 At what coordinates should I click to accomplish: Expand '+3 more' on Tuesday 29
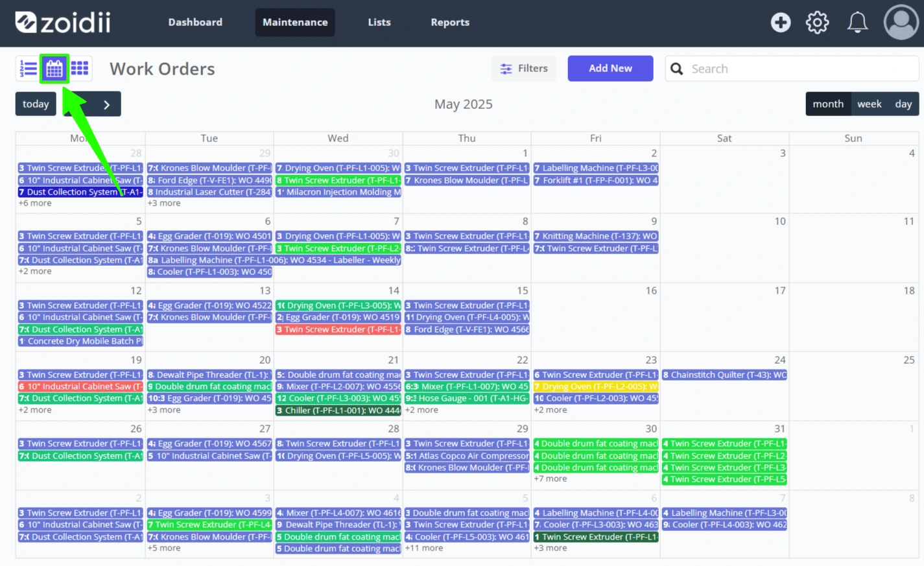tap(164, 204)
